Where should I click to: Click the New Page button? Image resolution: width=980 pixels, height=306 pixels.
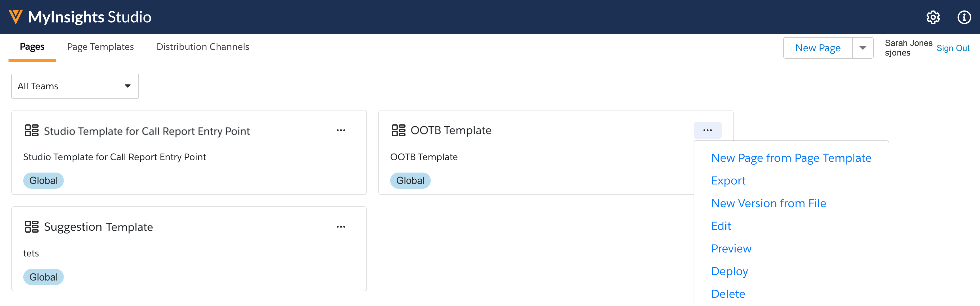[x=818, y=48]
